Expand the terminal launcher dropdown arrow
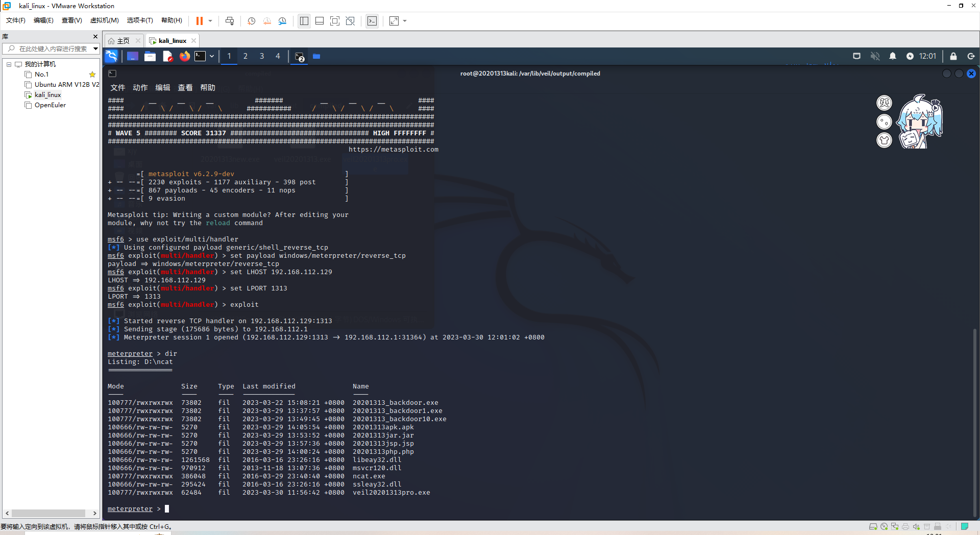The width and height of the screenshot is (980, 535). [212, 56]
